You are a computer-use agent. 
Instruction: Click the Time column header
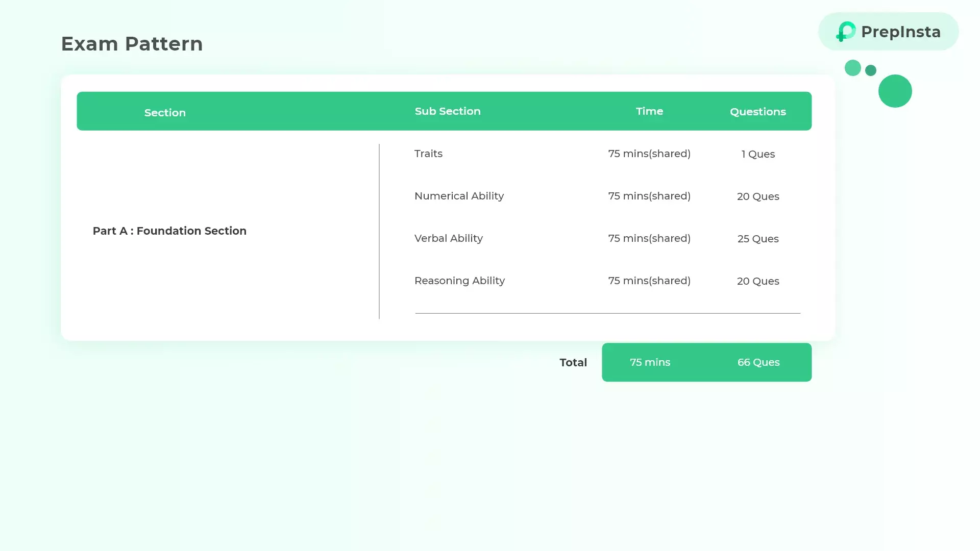[x=649, y=111]
